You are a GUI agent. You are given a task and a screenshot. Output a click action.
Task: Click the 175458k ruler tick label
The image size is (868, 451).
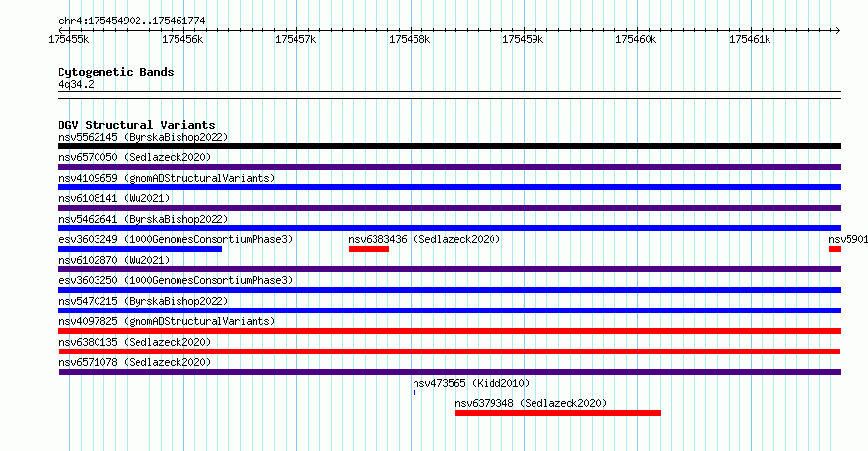pyautogui.click(x=410, y=40)
